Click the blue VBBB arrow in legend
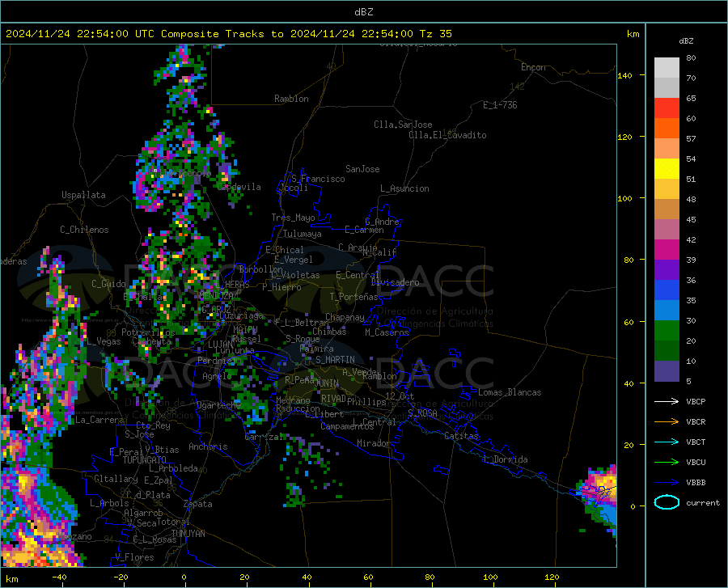 click(x=667, y=483)
